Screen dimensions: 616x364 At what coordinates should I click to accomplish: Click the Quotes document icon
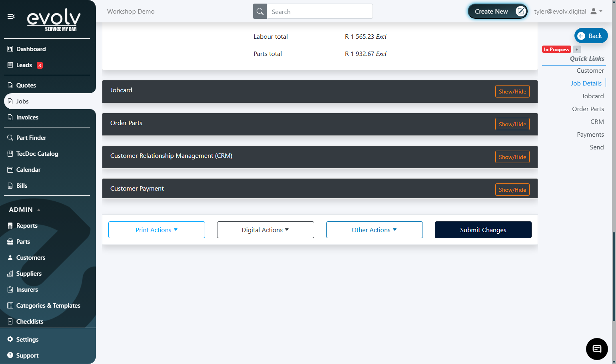[x=10, y=86]
